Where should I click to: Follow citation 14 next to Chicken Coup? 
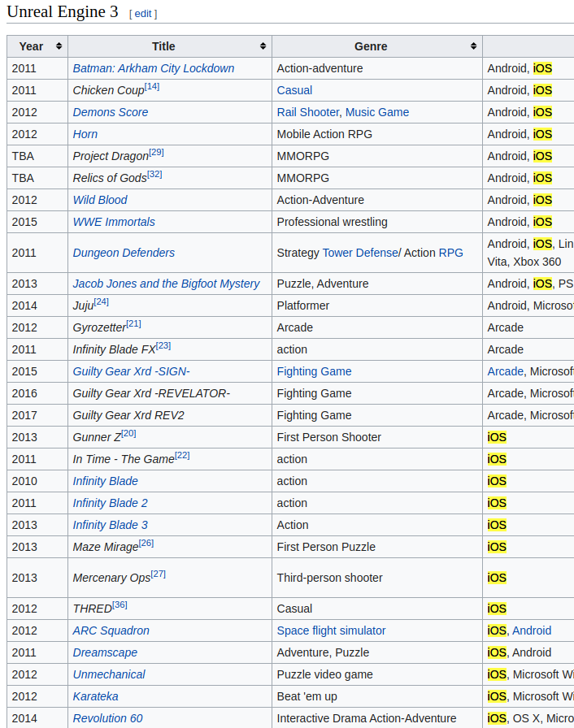152,86
